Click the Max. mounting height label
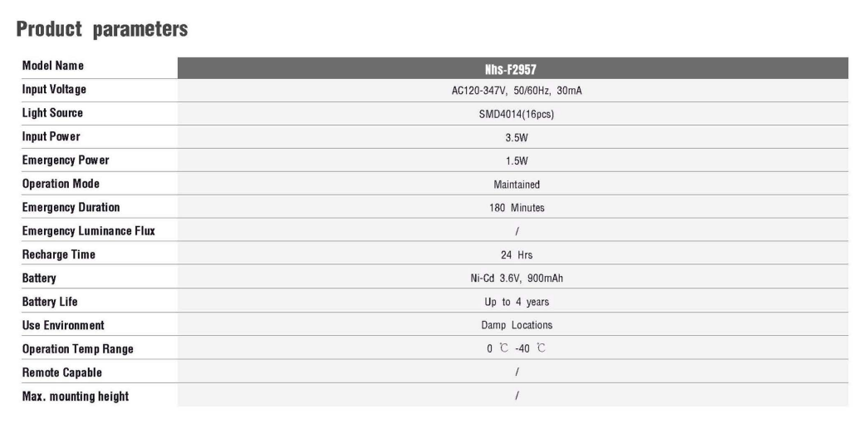This screenshot has width=868, height=424. coord(76,397)
